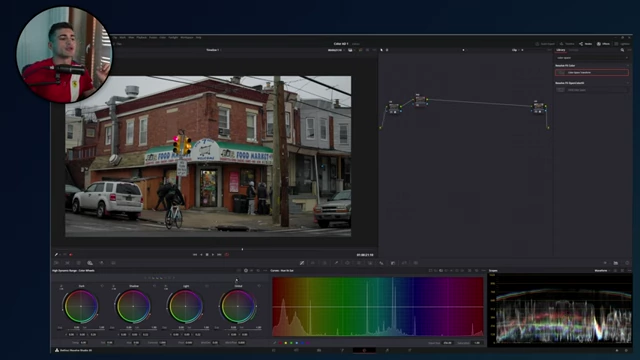Viewport: 640px width, 360px height.
Task: Open the Fusion menu
Action: [153, 38]
